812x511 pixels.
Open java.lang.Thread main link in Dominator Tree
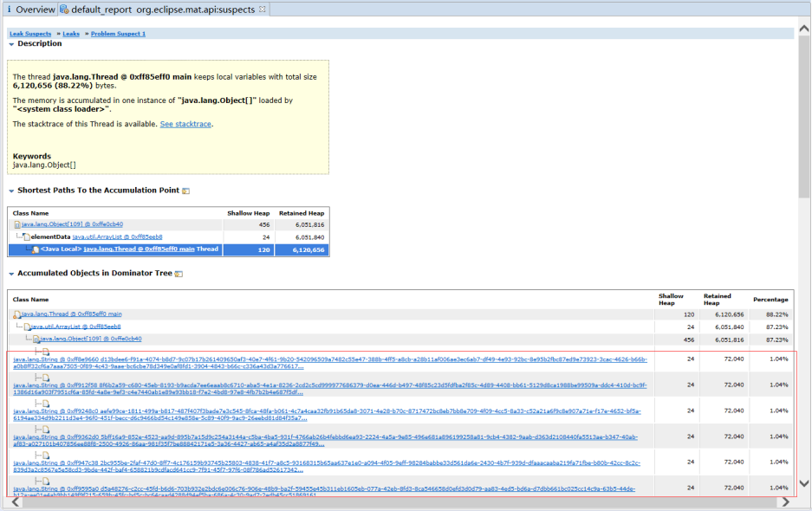(71, 314)
